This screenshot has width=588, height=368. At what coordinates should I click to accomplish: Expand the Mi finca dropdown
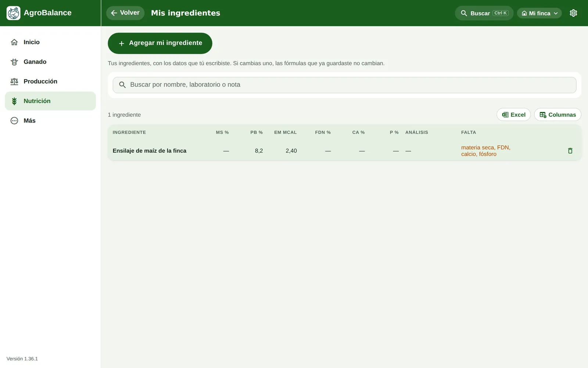[x=539, y=13]
